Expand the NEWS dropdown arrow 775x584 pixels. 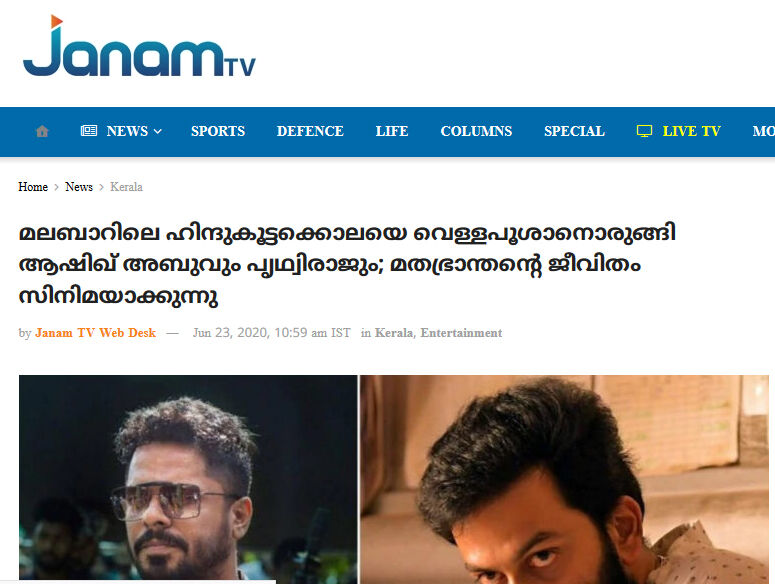(x=158, y=131)
